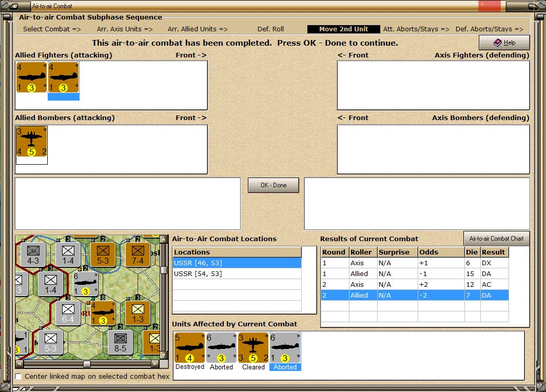
Task: Click the orange fighter counter marked 4 on map
Action: click(103, 313)
